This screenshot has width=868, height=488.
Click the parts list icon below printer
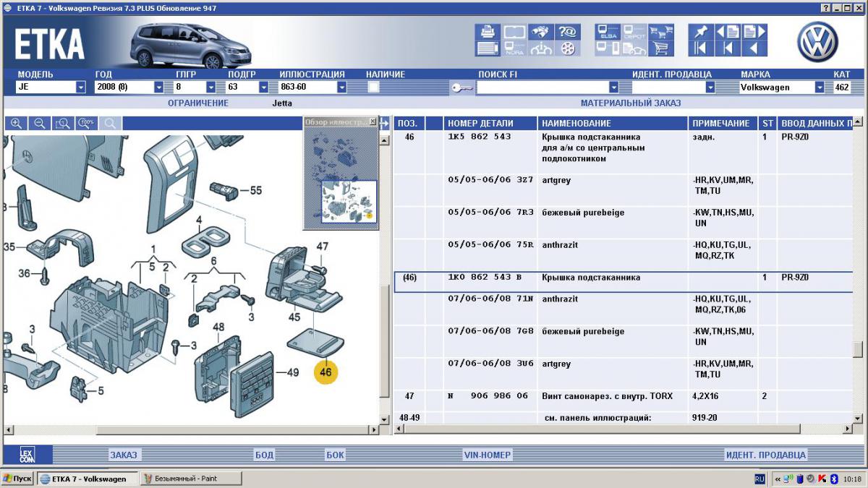pyautogui.click(x=486, y=48)
